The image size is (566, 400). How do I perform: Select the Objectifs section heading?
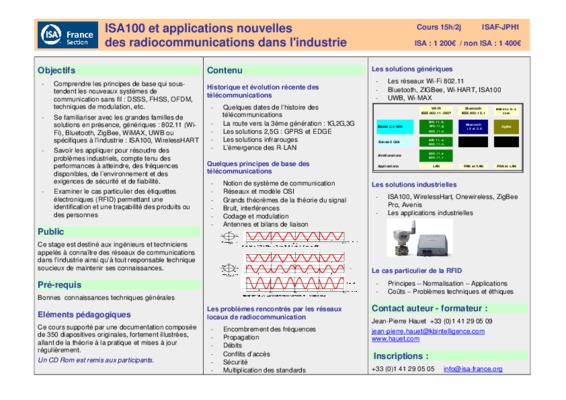pos(56,70)
